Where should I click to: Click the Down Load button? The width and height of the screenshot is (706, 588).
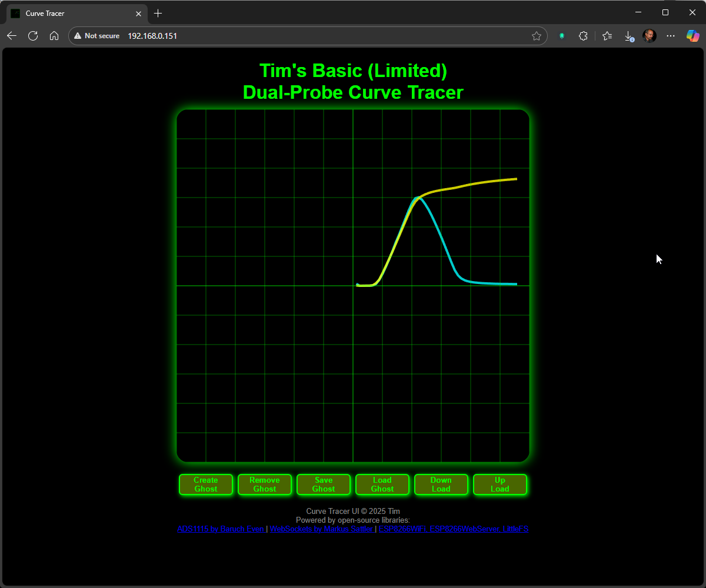click(441, 485)
